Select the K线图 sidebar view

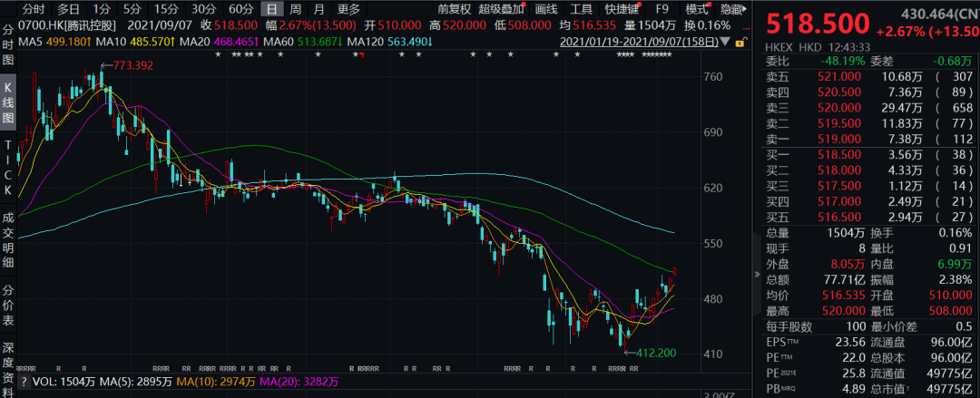point(8,102)
